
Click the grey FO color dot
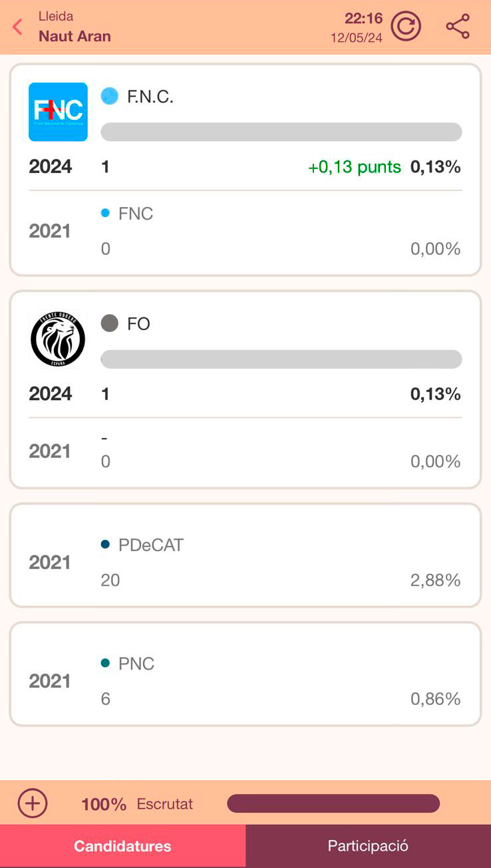109,324
